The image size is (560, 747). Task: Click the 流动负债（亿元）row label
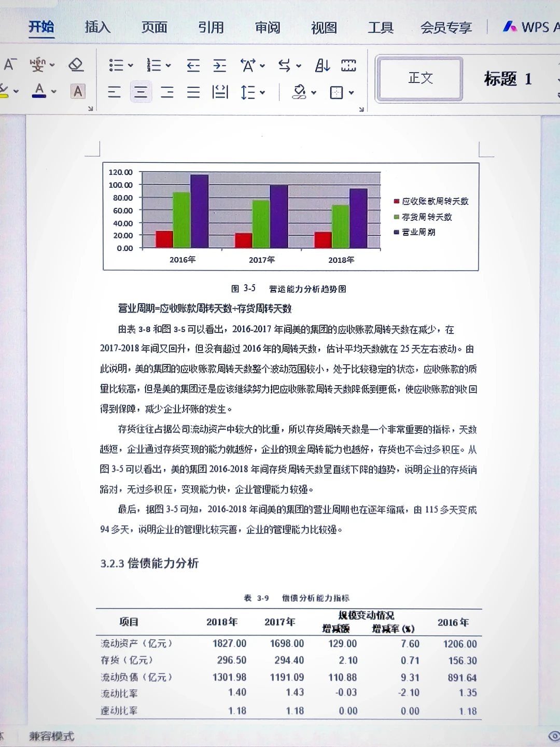[x=136, y=677]
